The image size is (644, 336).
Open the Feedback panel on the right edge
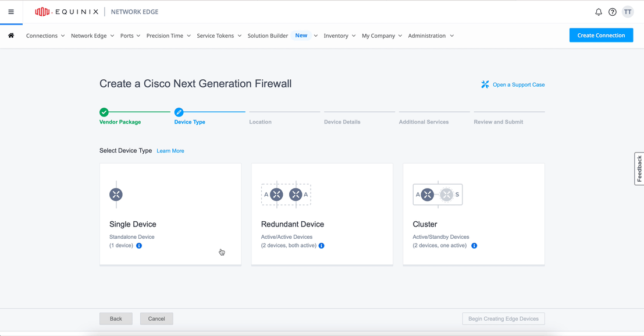(639, 168)
